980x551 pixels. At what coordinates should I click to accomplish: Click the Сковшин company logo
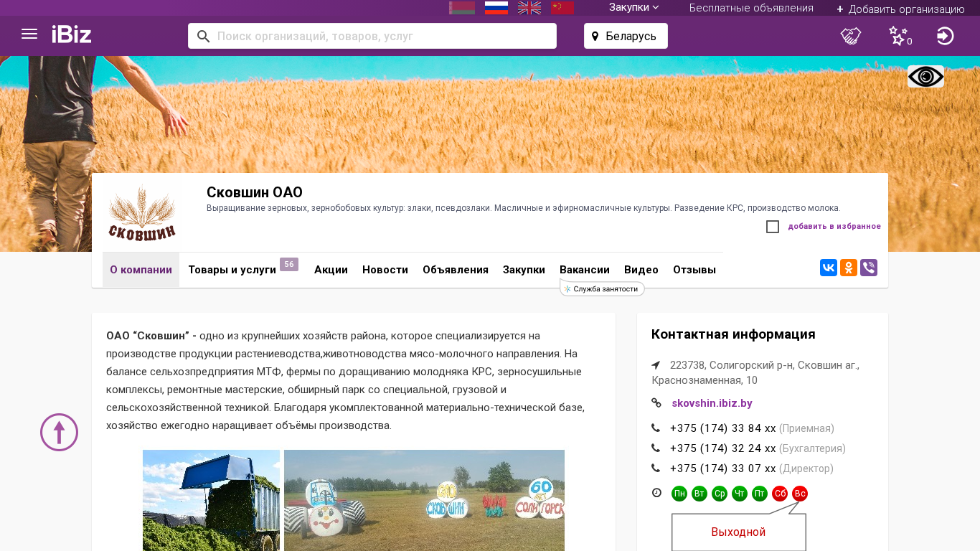[x=142, y=212]
